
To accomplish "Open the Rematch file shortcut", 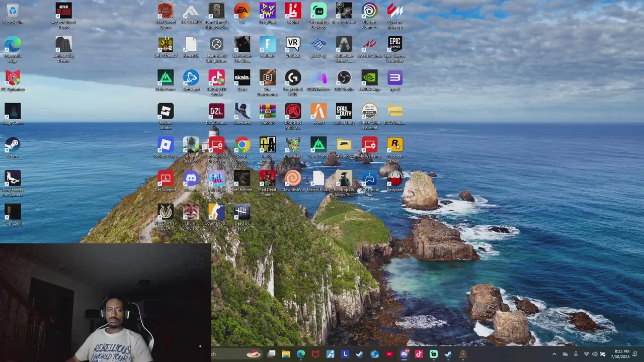I will point(191,47).
